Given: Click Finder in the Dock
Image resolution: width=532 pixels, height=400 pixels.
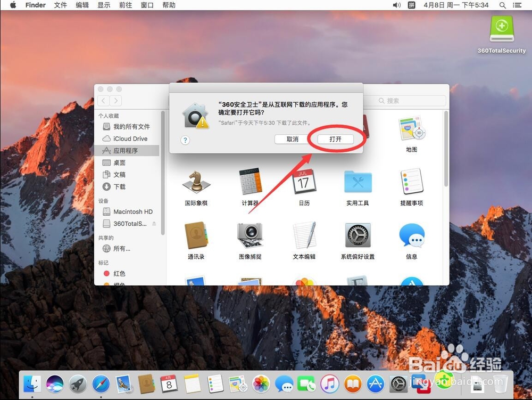Looking at the screenshot, I should point(32,383).
